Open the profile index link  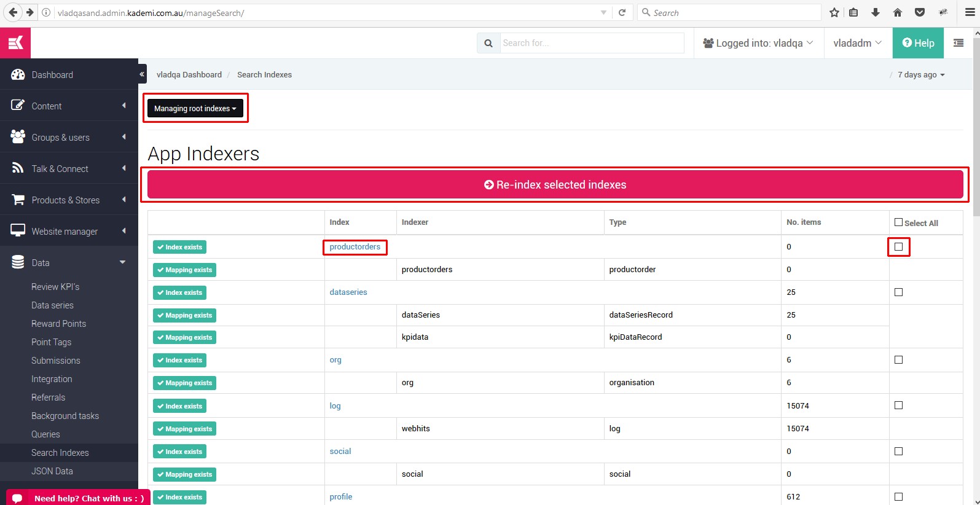341,496
